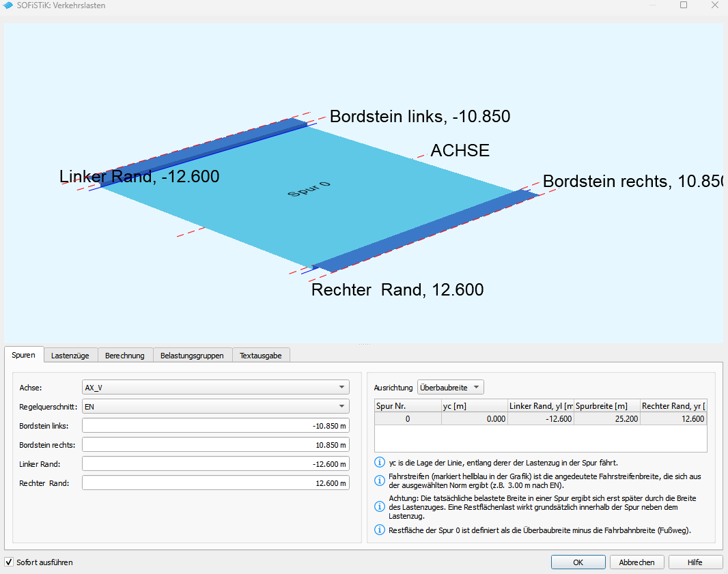Toggle the Sofort ausführen checkbox
Image resolution: width=728 pixels, height=574 pixels.
click(9, 562)
